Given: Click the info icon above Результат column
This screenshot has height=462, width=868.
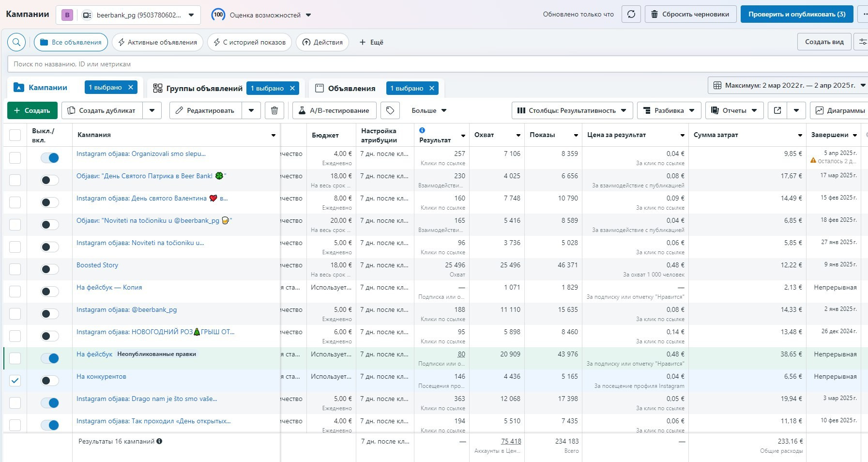Looking at the screenshot, I should [x=422, y=130].
